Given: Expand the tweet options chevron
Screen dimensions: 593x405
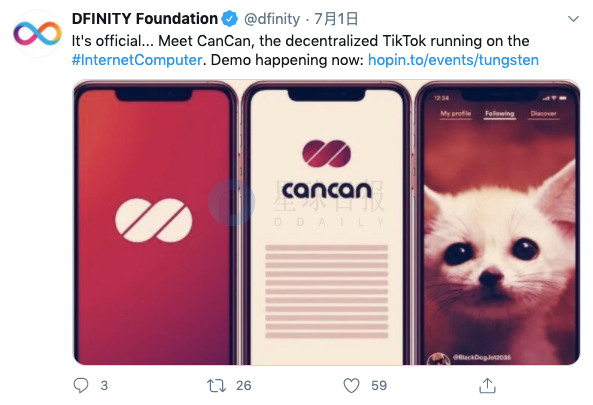Looking at the screenshot, I should click(x=573, y=19).
